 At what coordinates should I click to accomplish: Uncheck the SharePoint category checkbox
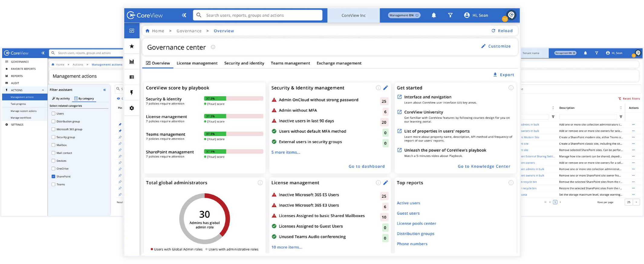tap(53, 176)
